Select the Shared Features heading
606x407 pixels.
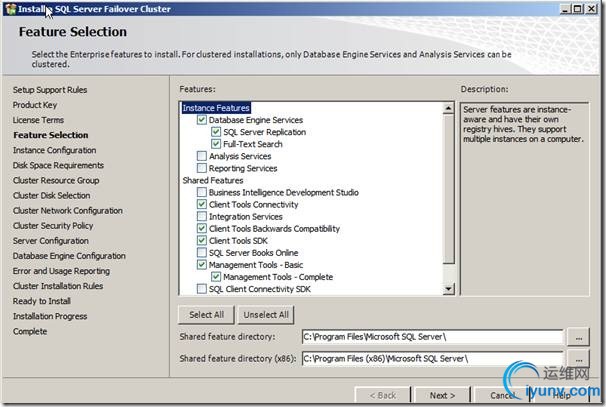[213, 181]
